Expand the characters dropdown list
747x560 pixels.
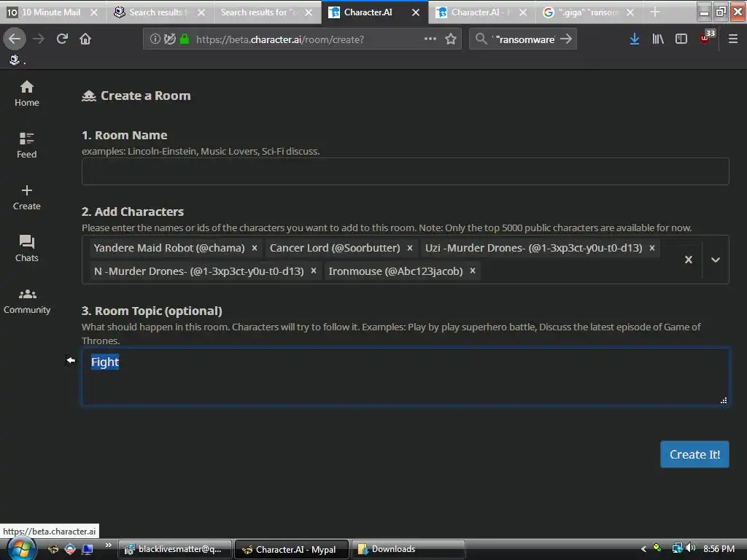coord(716,260)
